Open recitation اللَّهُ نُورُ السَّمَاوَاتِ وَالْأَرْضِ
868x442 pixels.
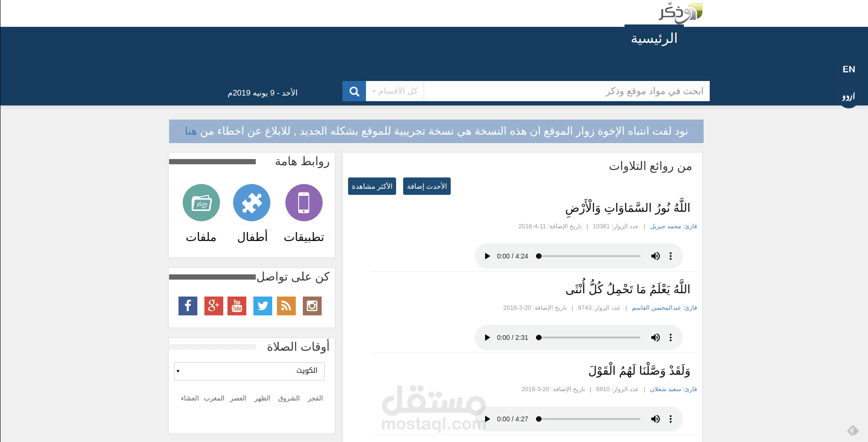628,208
